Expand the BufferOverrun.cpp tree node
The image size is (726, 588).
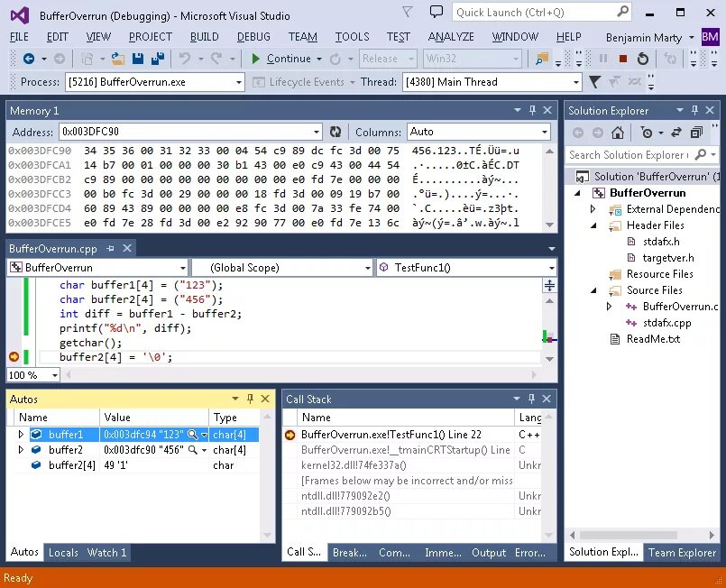tap(610, 307)
